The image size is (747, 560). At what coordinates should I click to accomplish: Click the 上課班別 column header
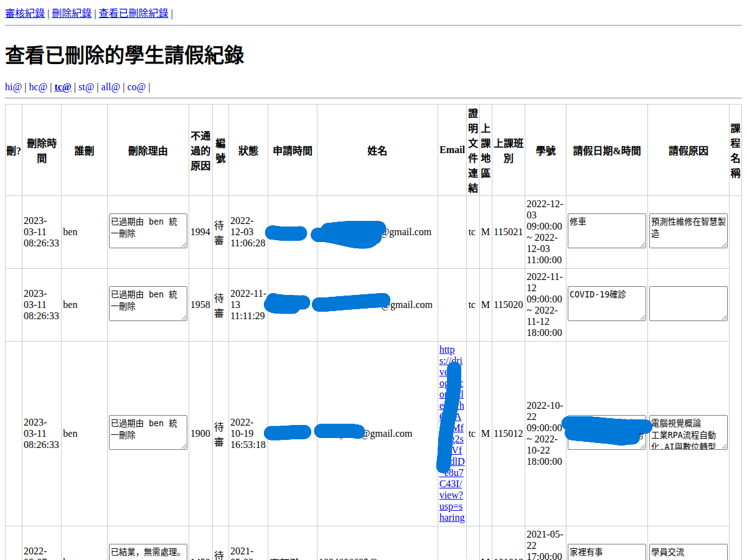tap(509, 151)
